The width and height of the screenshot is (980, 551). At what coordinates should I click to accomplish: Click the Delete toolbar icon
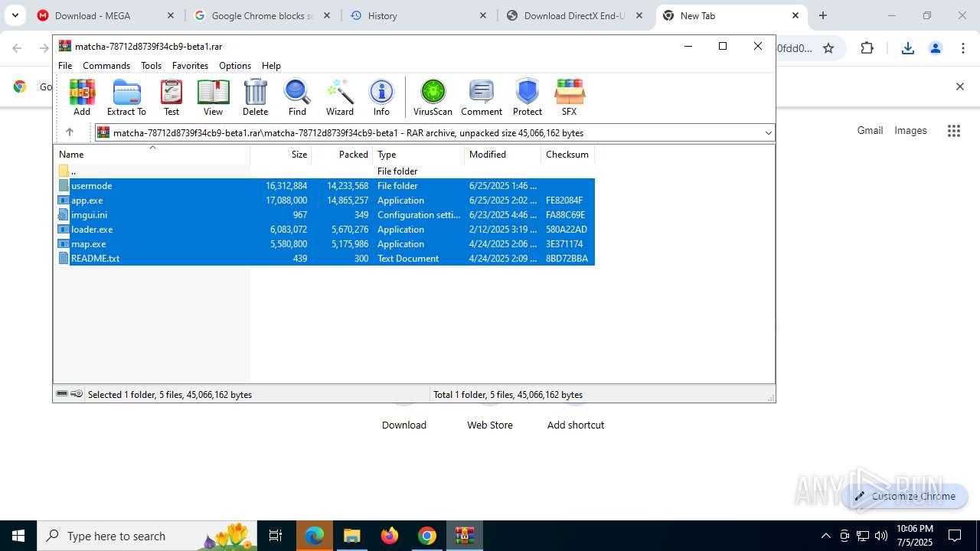point(255,97)
